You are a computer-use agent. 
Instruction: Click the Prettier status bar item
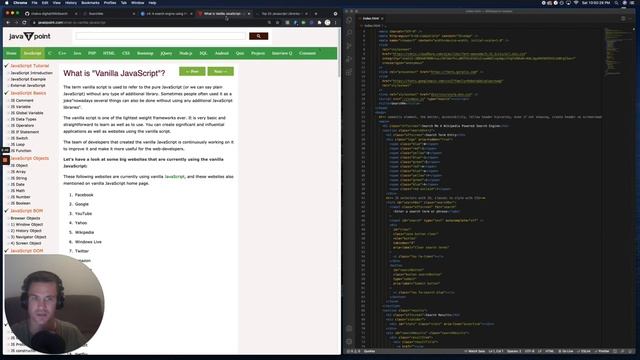[x=602, y=351]
